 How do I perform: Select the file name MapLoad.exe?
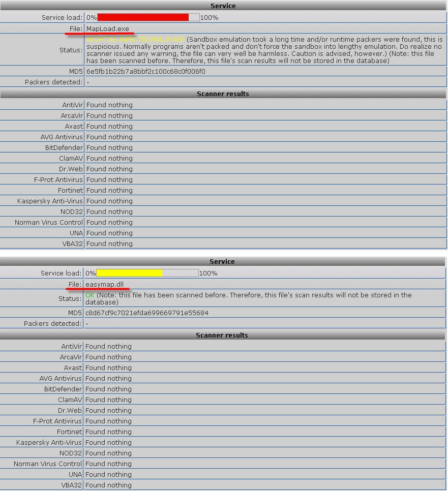(x=107, y=29)
